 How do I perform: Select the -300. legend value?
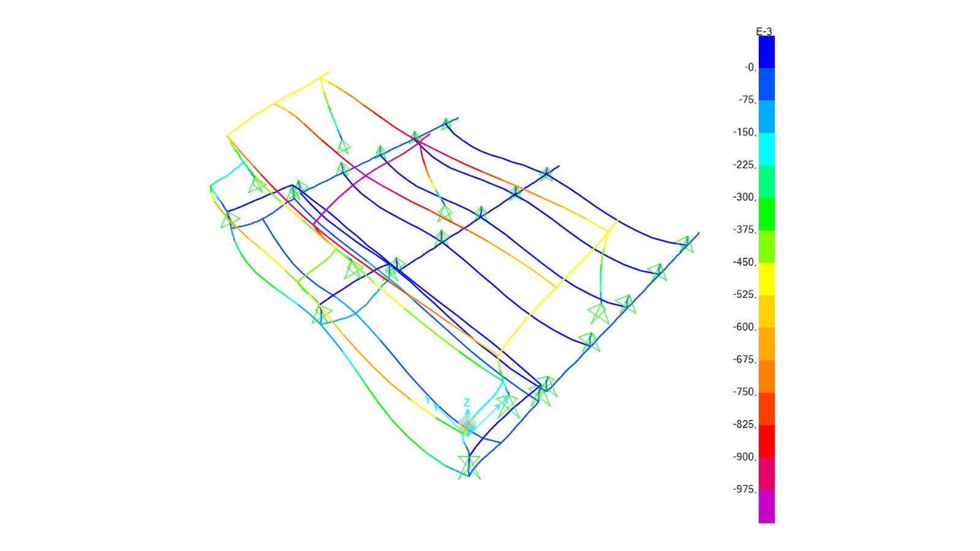click(745, 197)
